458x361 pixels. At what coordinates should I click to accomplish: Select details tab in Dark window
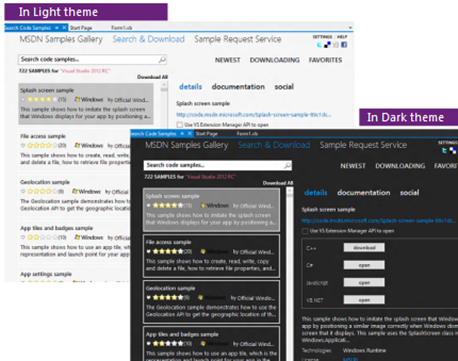pyautogui.click(x=316, y=193)
